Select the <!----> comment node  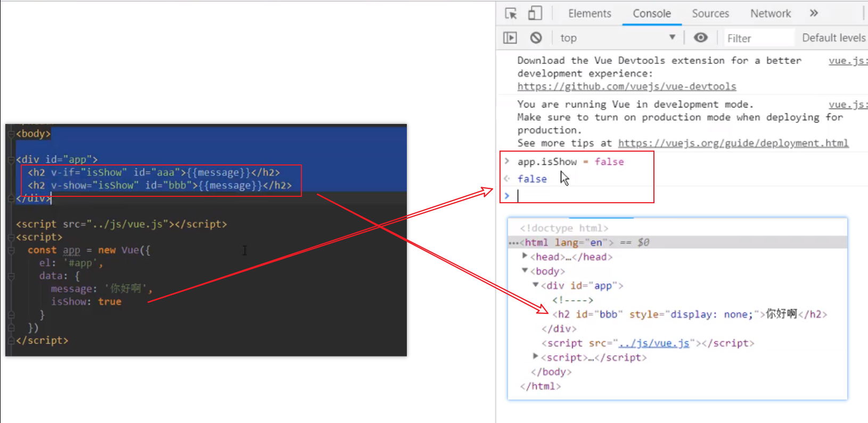[x=572, y=300]
